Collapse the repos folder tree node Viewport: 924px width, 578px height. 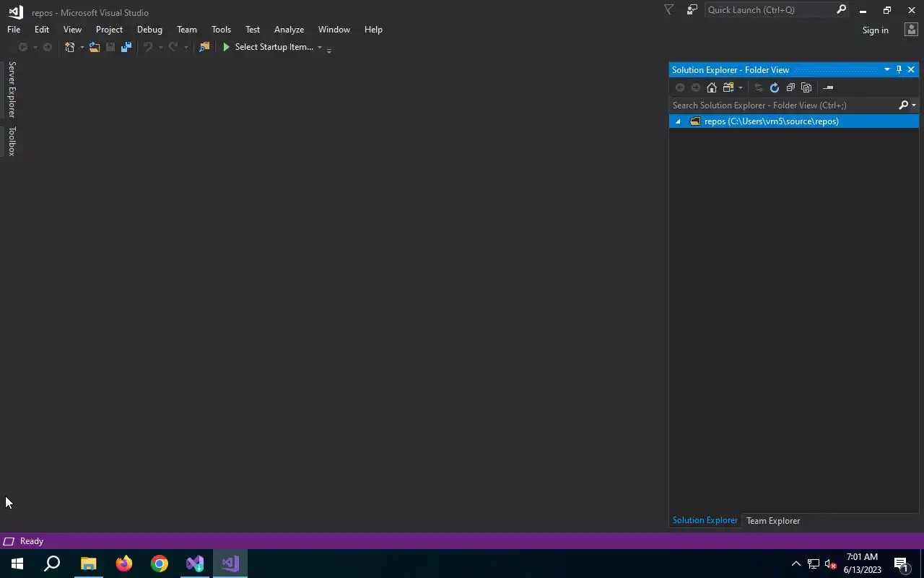[x=678, y=121]
